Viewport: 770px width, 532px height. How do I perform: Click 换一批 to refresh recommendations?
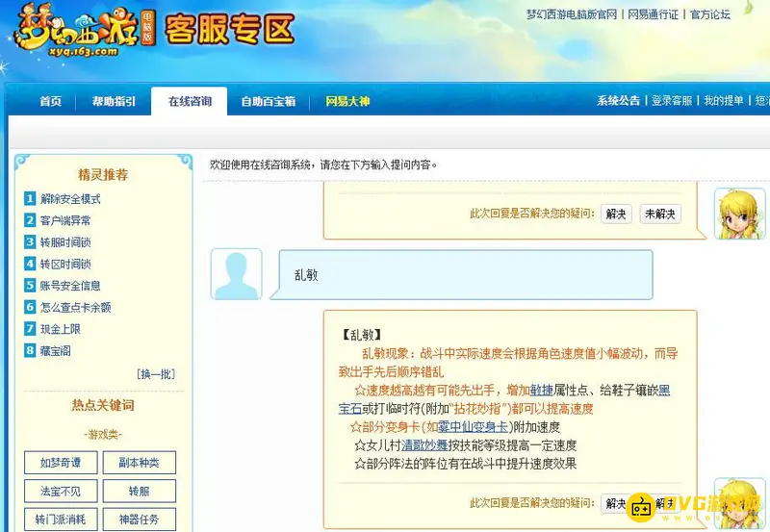point(156,374)
